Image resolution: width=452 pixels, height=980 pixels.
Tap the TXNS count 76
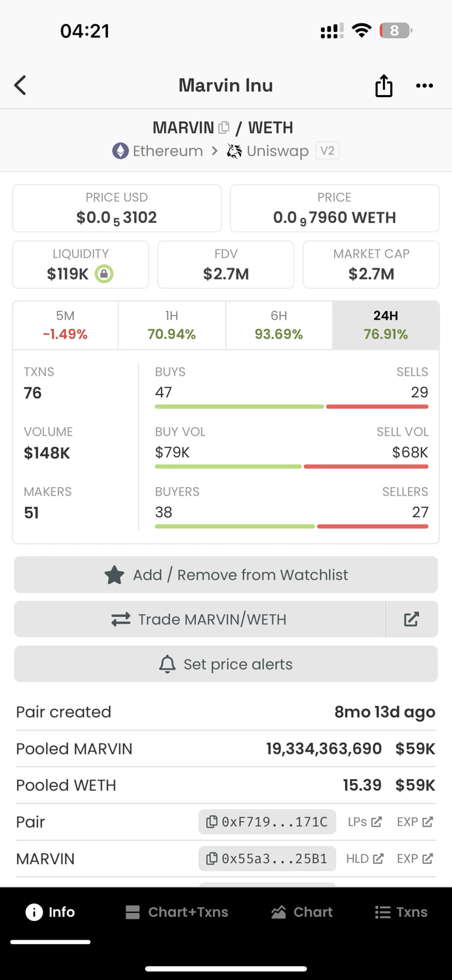coord(33,393)
